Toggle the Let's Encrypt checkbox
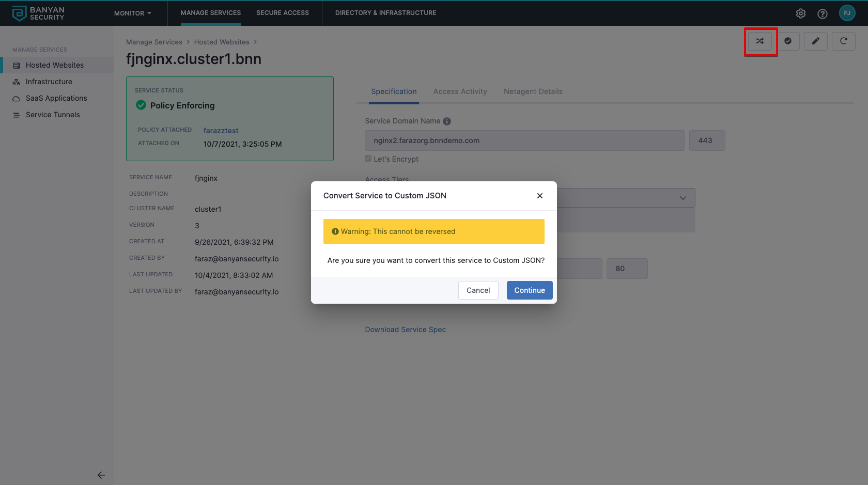This screenshot has width=868, height=485. [x=368, y=159]
